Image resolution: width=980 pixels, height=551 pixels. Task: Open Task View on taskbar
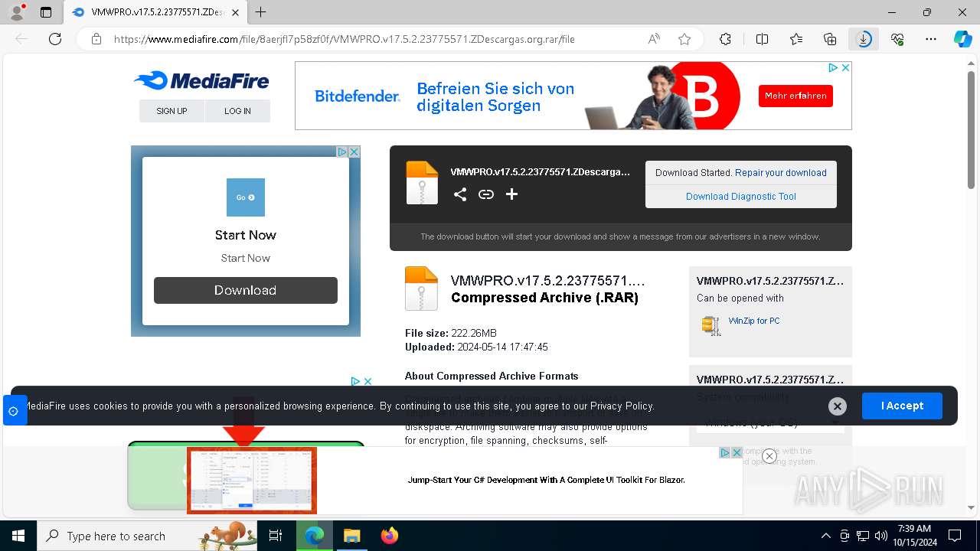pyautogui.click(x=276, y=536)
